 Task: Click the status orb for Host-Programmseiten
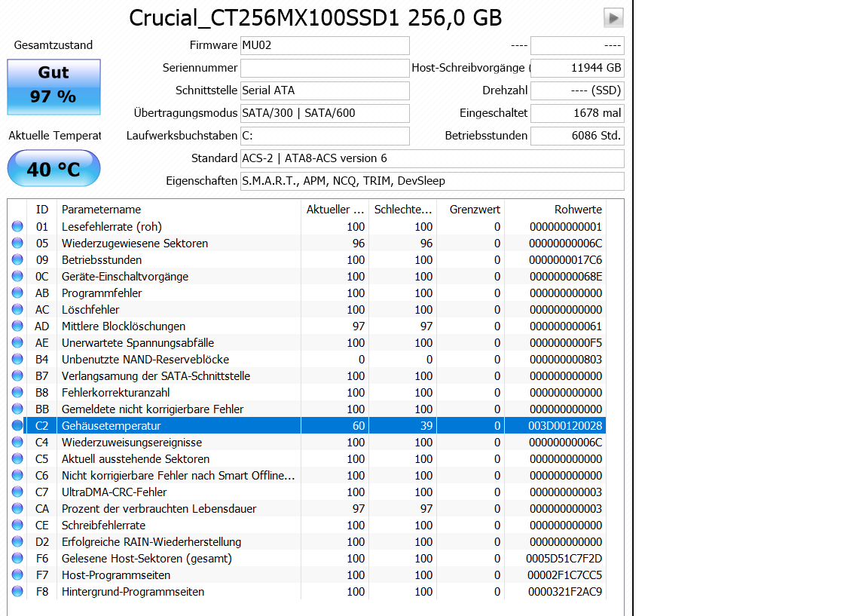(x=18, y=575)
